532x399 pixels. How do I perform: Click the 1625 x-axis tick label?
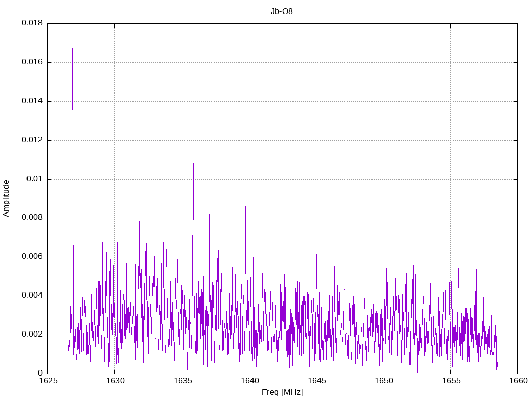48,381
